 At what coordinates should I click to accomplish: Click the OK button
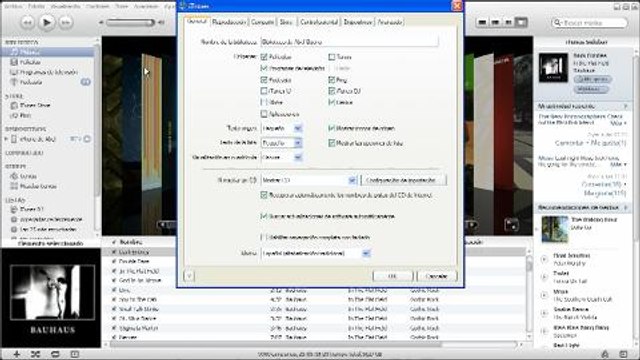(x=392, y=276)
